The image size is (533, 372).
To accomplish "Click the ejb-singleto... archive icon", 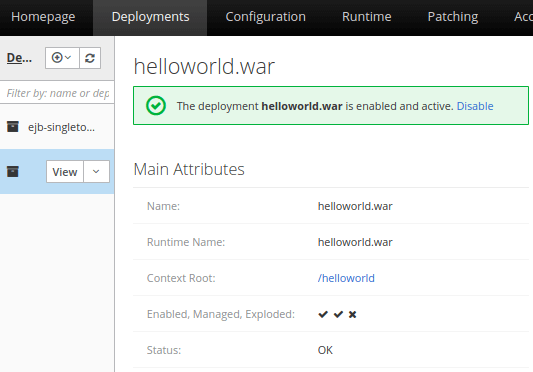I will coord(13,126).
